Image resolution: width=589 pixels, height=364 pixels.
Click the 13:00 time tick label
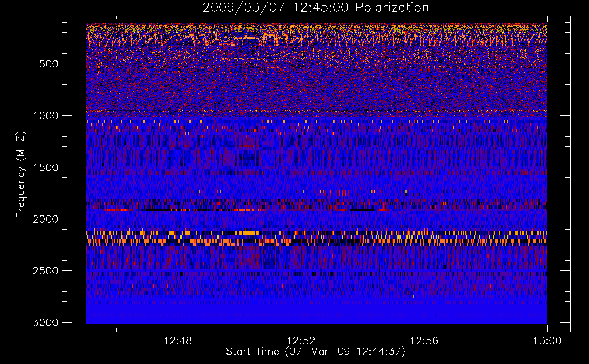point(547,341)
